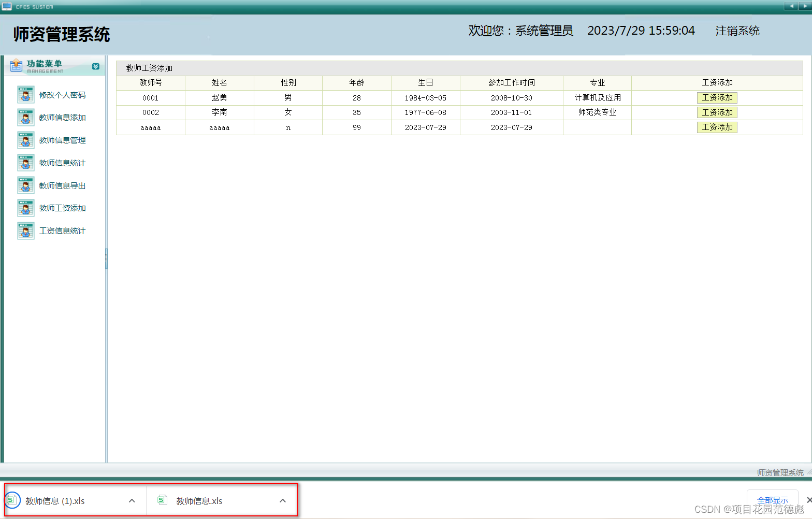Click the right arrow in the title bar
812x519 pixels.
click(805, 6)
